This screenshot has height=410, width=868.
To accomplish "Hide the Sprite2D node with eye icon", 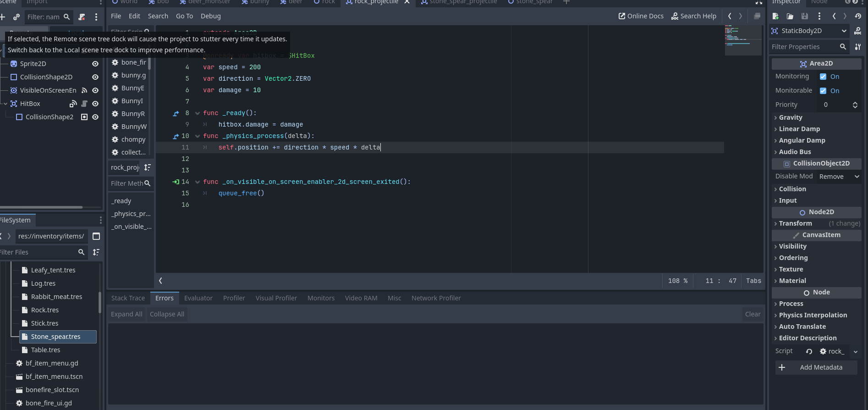I will 95,64.
